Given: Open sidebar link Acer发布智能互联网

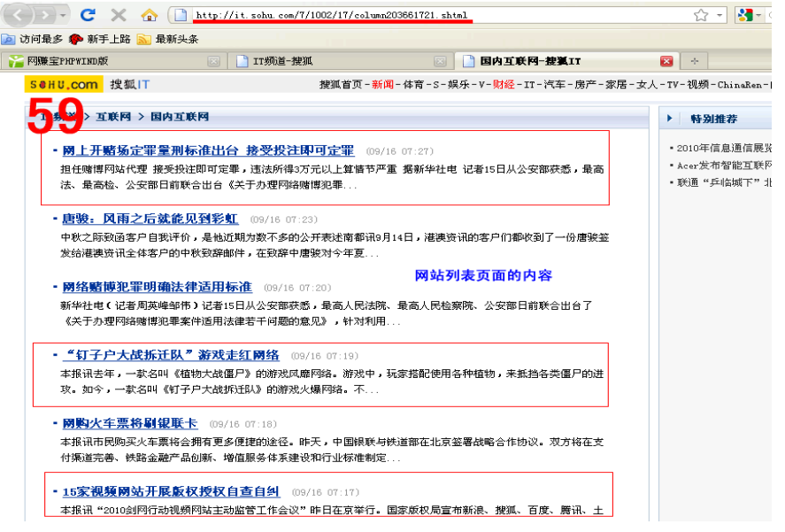Looking at the screenshot, I should pos(724,166).
